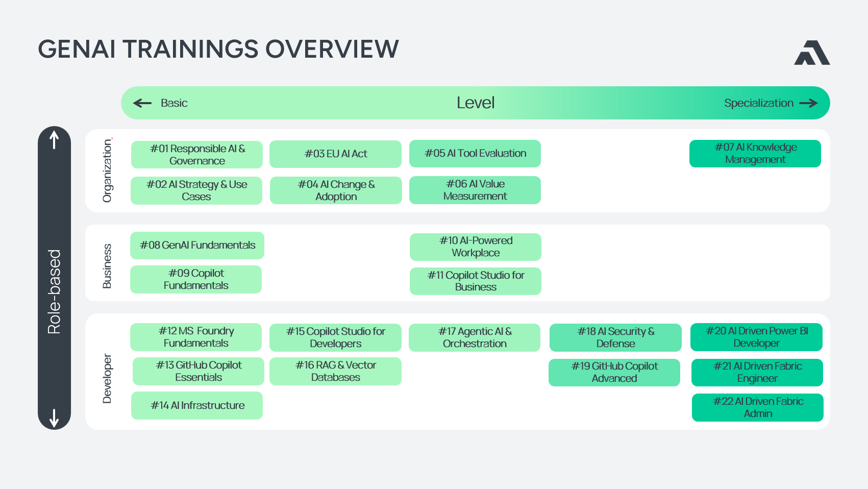The height and width of the screenshot is (489, 868).
Task: Click the GENAI TRAININGS OVERVIEW title
Action: coord(218,50)
